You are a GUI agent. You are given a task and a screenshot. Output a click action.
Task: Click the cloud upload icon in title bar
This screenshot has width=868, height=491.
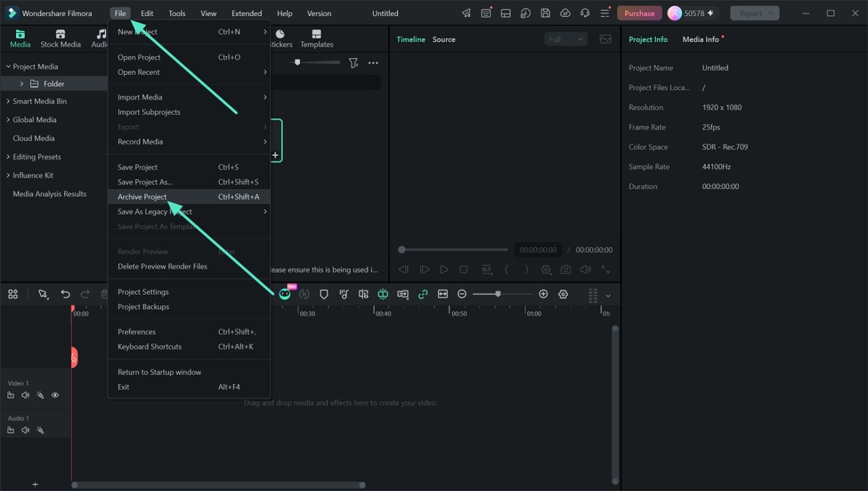[565, 13]
